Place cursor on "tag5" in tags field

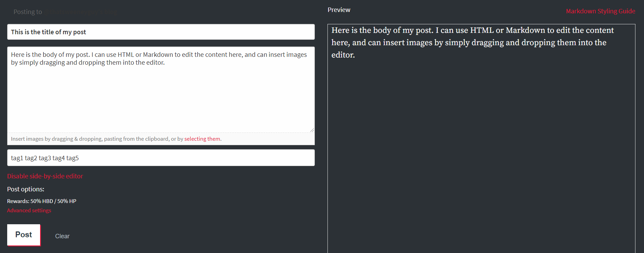tap(73, 158)
